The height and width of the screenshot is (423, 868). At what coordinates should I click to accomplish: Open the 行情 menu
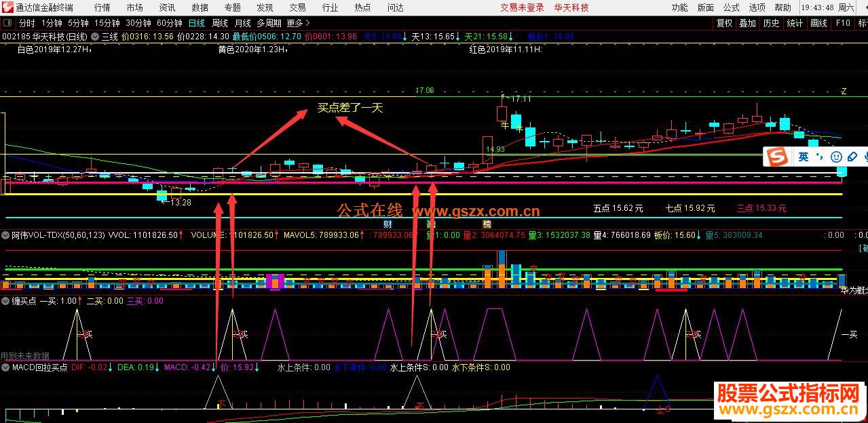click(x=102, y=7)
